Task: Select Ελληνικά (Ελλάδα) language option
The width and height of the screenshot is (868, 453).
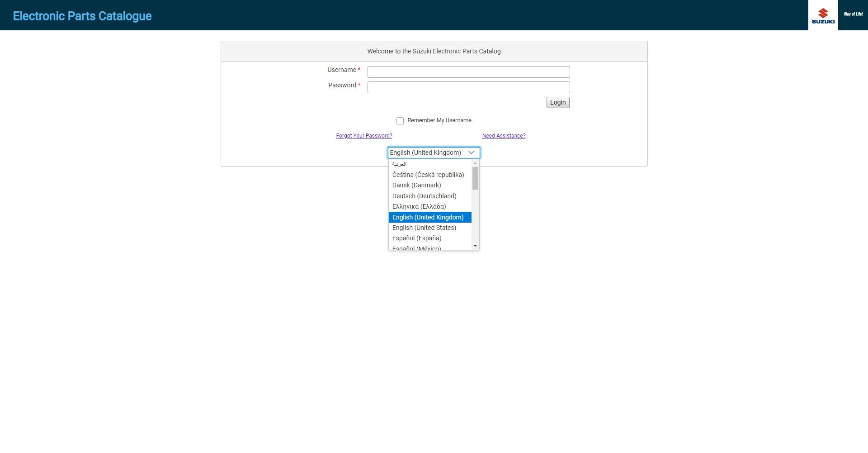Action: click(x=419, y=206)
